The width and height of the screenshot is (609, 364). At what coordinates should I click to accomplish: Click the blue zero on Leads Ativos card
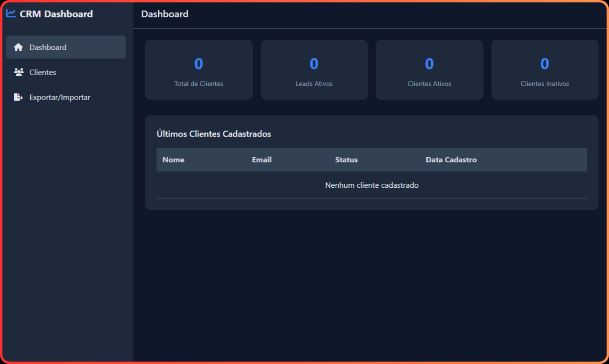click(x=314, y=63)
